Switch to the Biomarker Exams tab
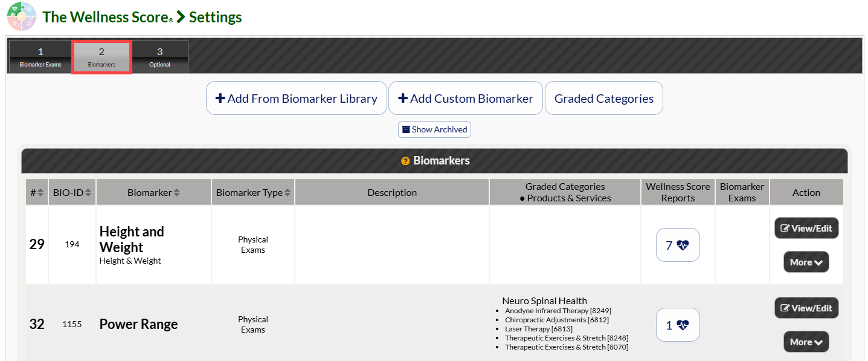Screen dimensions: 868x361 [40, 57]
